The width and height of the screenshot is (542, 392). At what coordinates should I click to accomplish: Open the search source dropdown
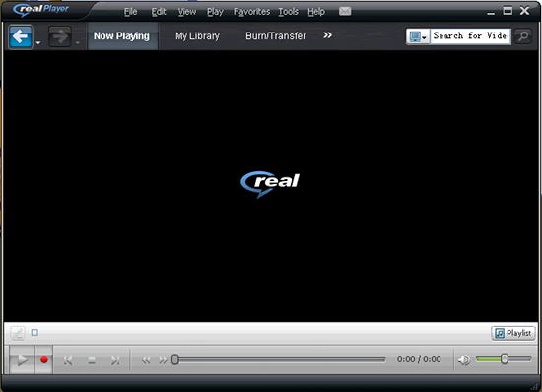pos(418,36)
